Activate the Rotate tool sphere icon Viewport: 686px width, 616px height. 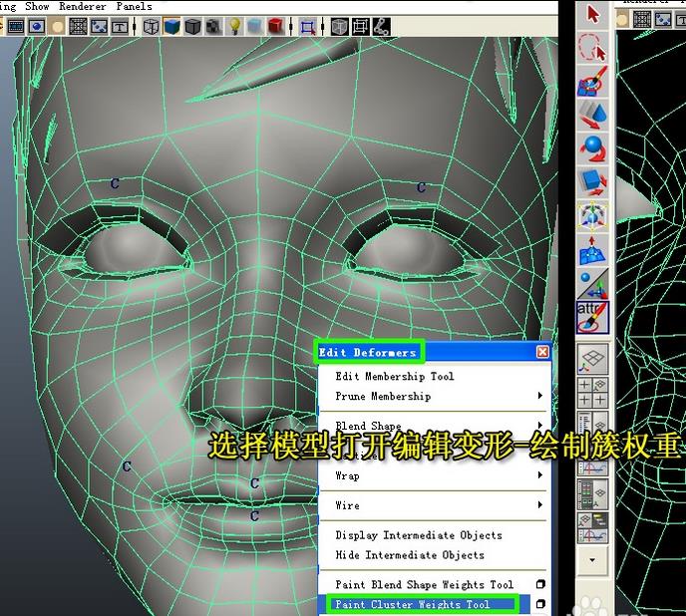pyautogui.click(x=593, y=149)
